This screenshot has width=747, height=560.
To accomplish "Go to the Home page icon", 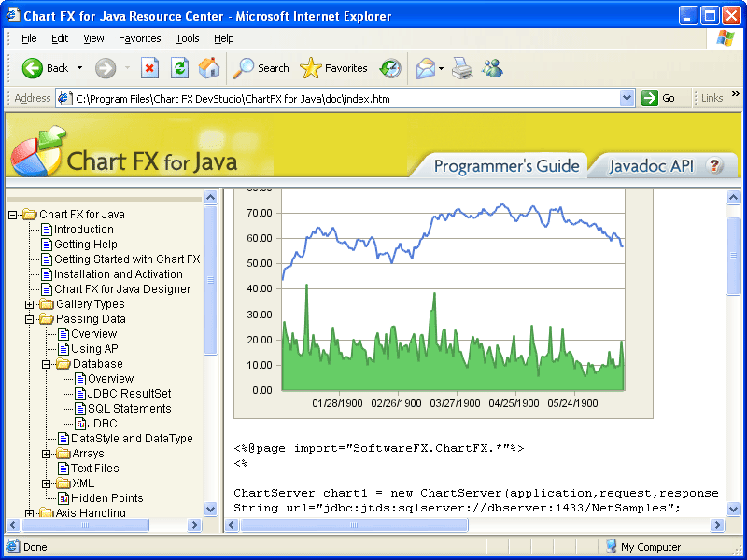I will coord(209,68).
